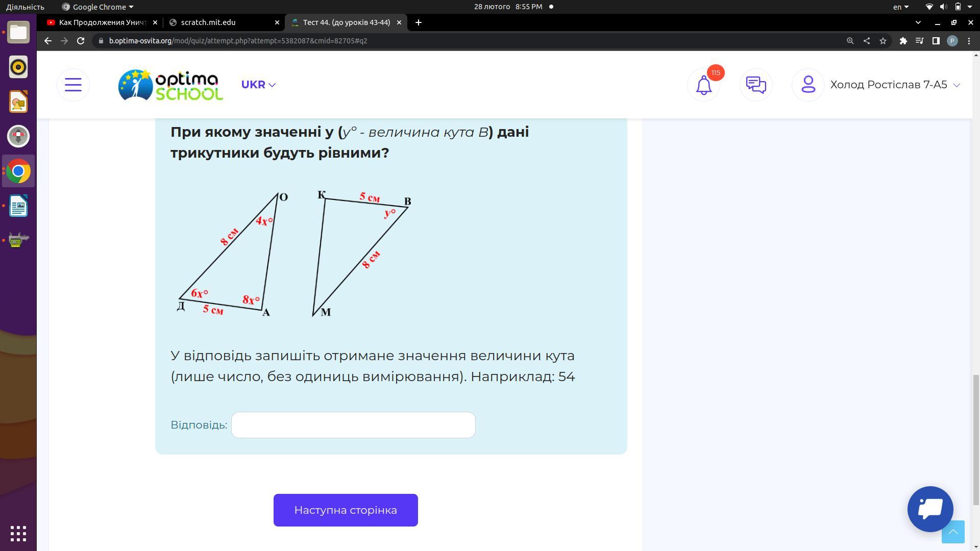Viewport: 980px width, 551px height.
Task: Toggle the Chrome side panel icon
Action: pyautogui.click(x=936, y=41)
